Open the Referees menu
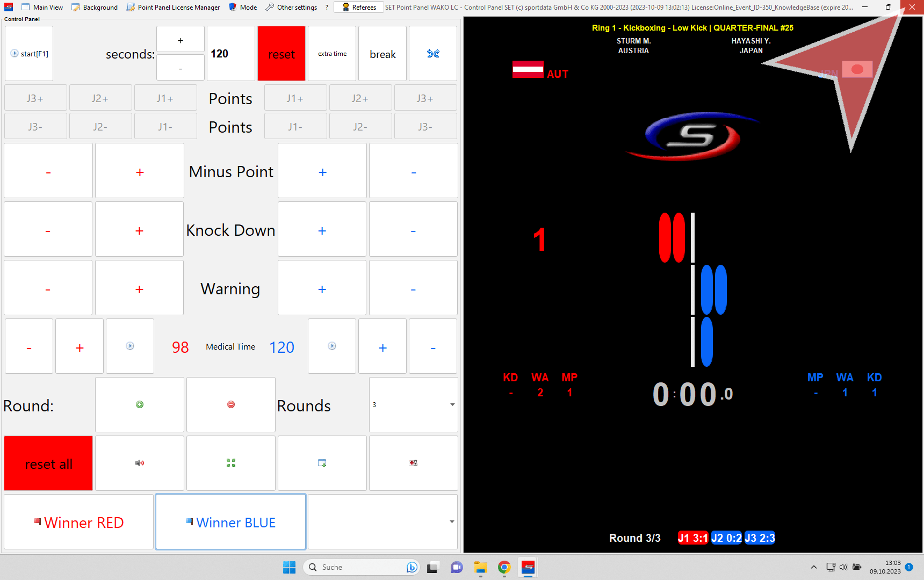Screen dimensions: 924x580 pyautogui.click(x=359, y=7)
